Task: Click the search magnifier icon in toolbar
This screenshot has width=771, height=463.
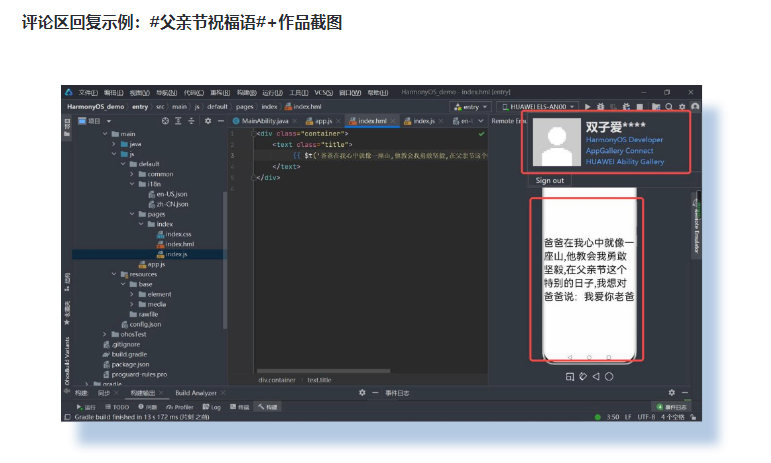Action: (669, 107)
